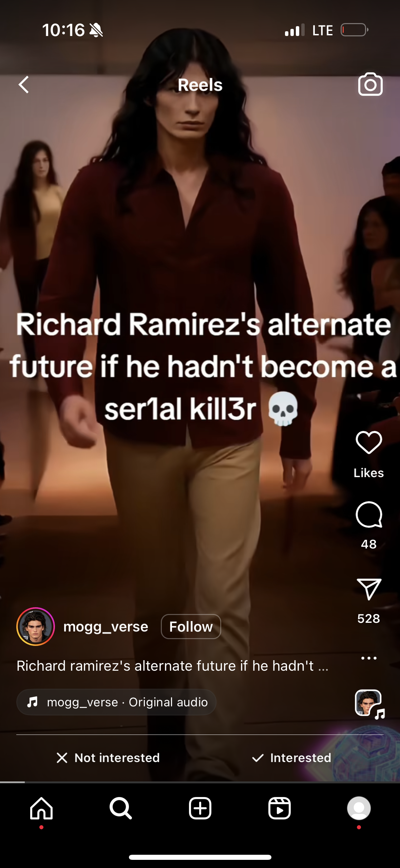Open your profile avatar tab

[x=359, y=809]
